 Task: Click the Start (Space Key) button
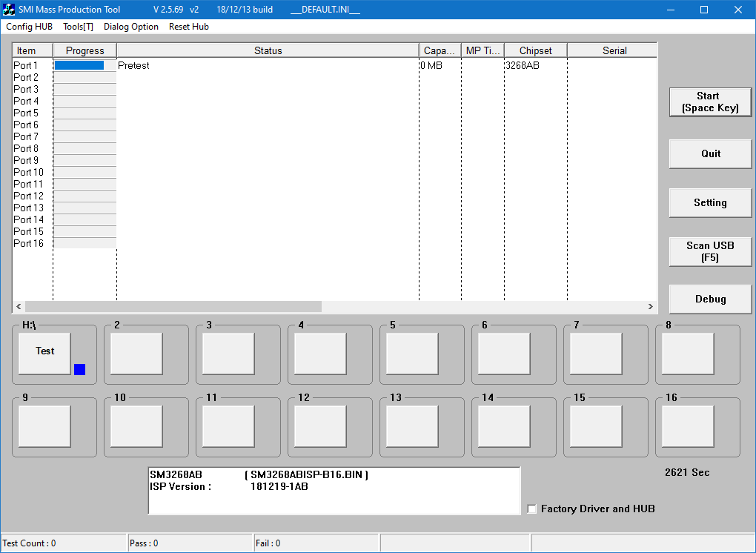pyautogui.click(x=710, y=102)
